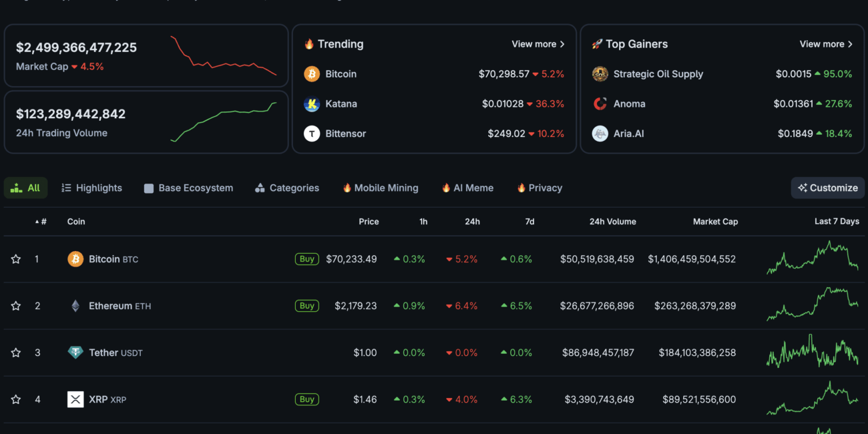Open the Market Cap trend chart
Screen dimensions: 868x434
(x=223, y=56)
